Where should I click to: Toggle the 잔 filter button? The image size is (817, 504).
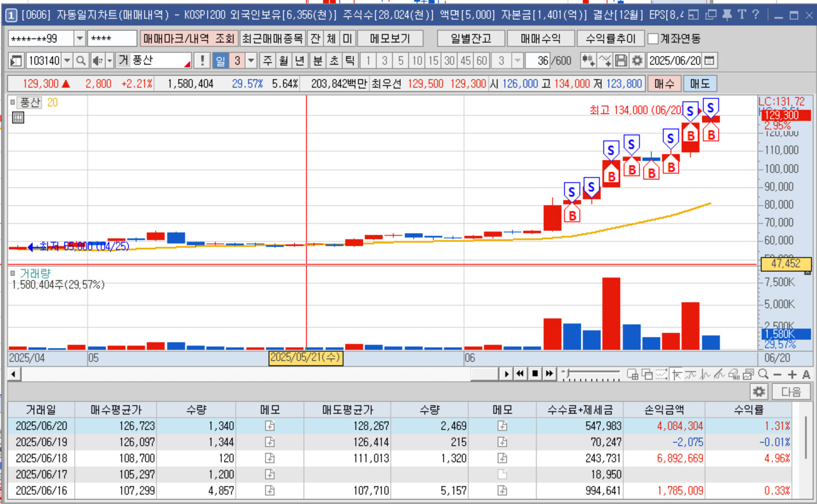[x=315, y=39]
